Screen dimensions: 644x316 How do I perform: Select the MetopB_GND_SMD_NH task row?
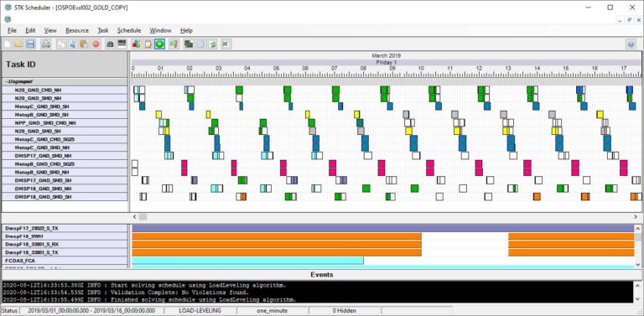[x=65, y=172]
